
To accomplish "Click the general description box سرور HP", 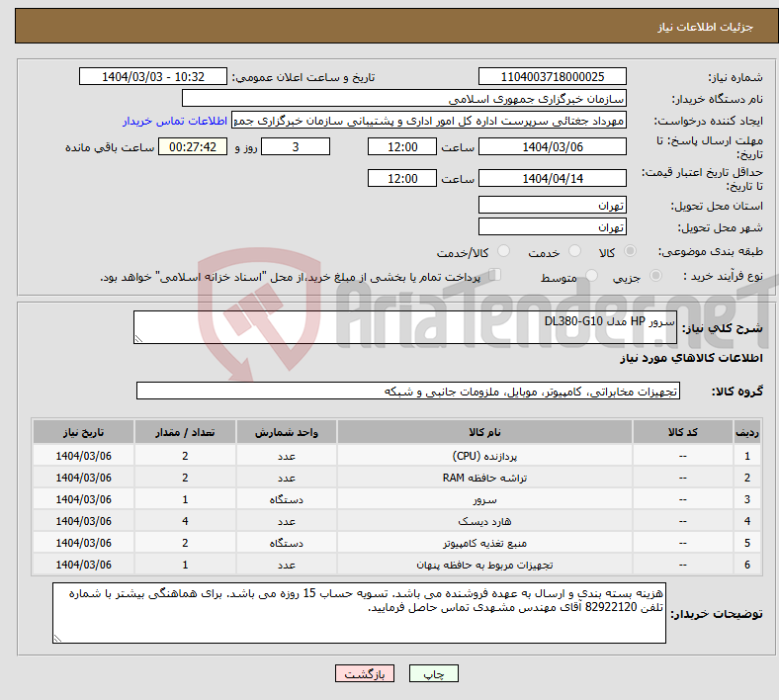I will click(405, 327).
